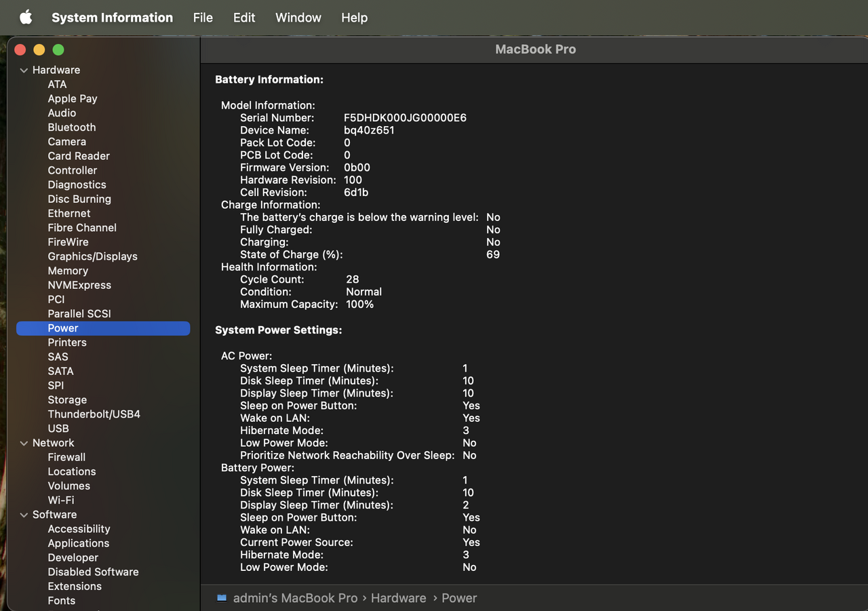This screenshot has width=868, height=611.
Task: Select Thunderbolt/USB4 in the sidebar
Action: click(x=94, y=414)
